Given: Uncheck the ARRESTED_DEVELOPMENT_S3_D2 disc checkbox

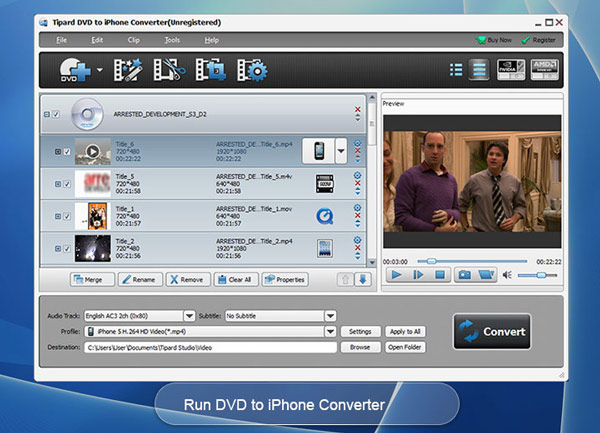Looking at the screenshot, I should (56, 114).
